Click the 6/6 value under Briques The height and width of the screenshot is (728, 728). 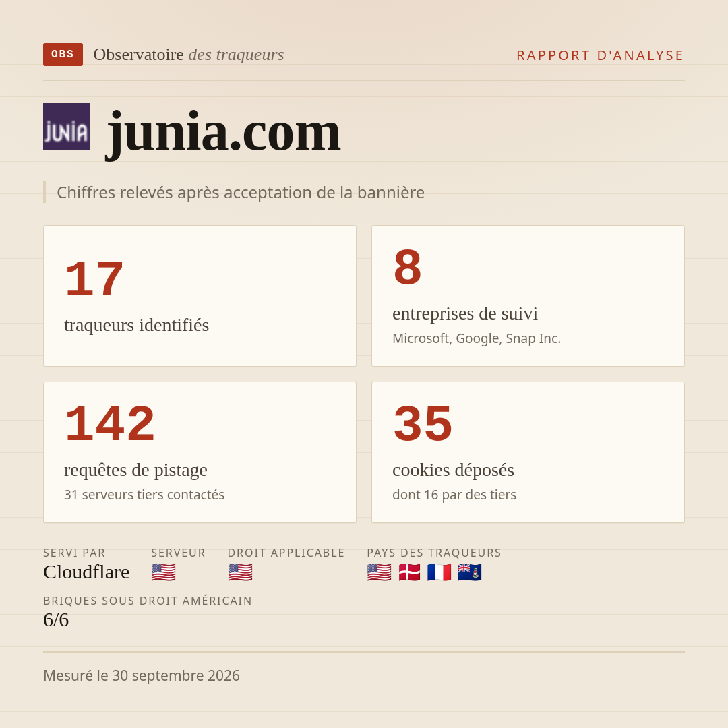click(x=56, y=620)
